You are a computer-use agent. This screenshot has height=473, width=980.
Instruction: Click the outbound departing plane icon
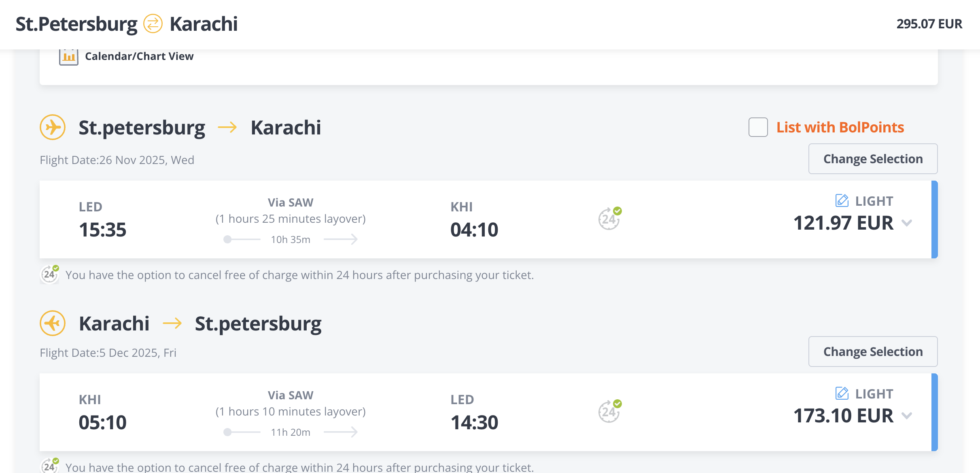tap(53, 127)
